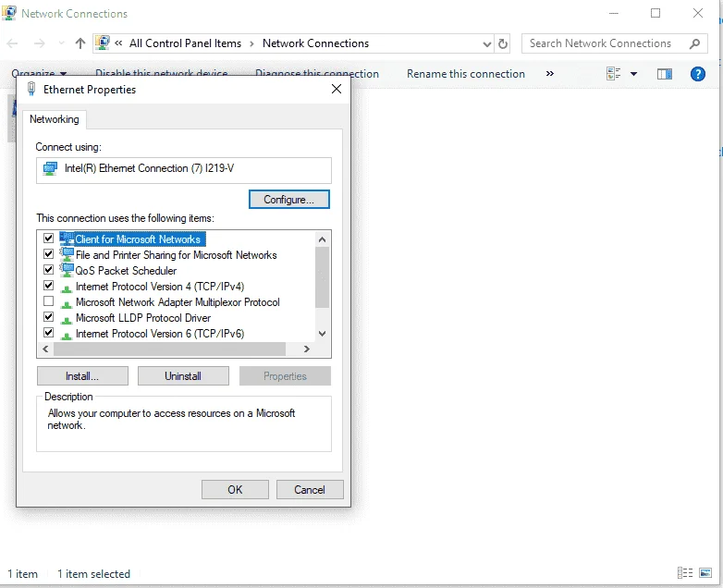
Task: Click Client for Microsoft Networks icon
Action: (x=67, y=239)
